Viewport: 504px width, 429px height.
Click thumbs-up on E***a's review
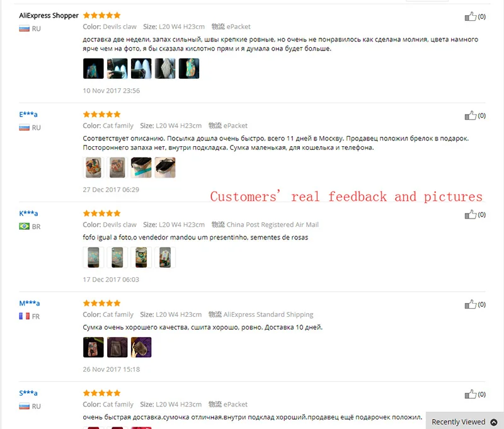470,115
